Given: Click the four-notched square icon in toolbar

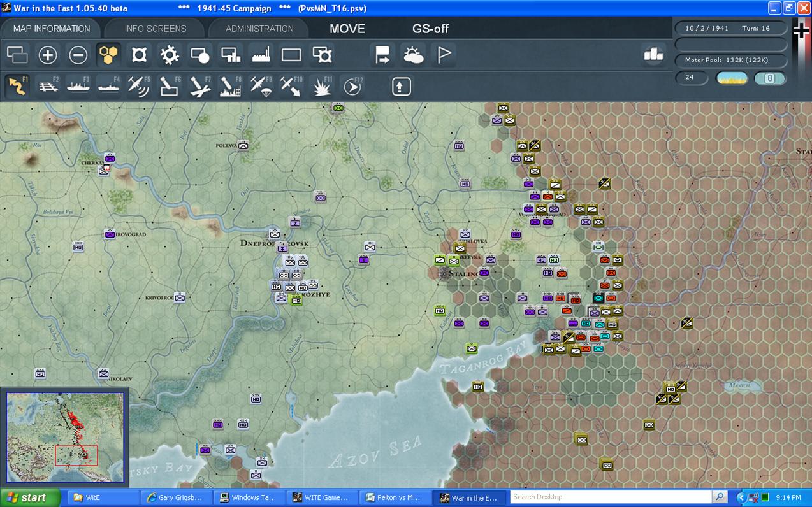Looking at the screenshot, I should [x=139, y=55].
